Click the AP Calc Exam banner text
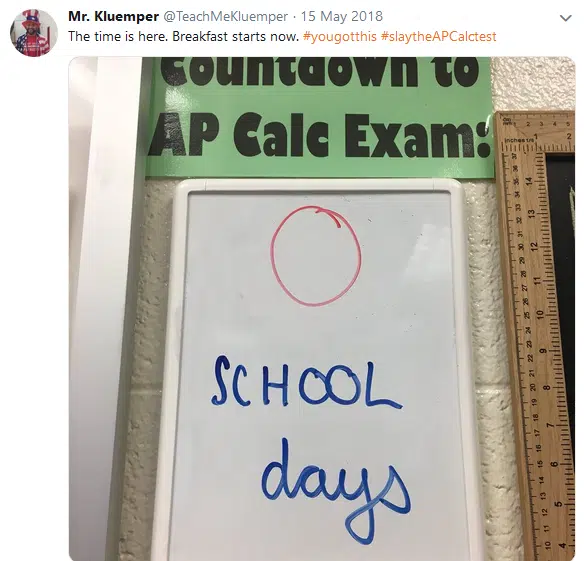Screen dimensions: 584x561 (x=320, y=135)
